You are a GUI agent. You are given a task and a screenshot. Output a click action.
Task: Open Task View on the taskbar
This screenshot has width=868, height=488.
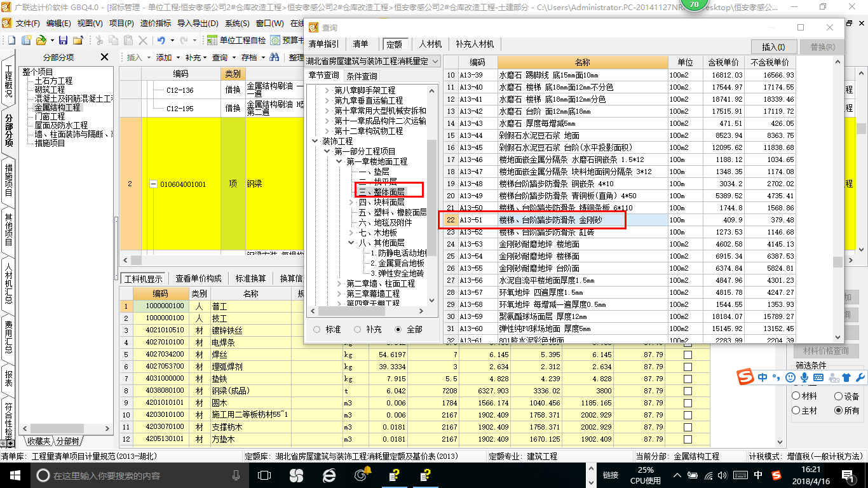(264, 475)
